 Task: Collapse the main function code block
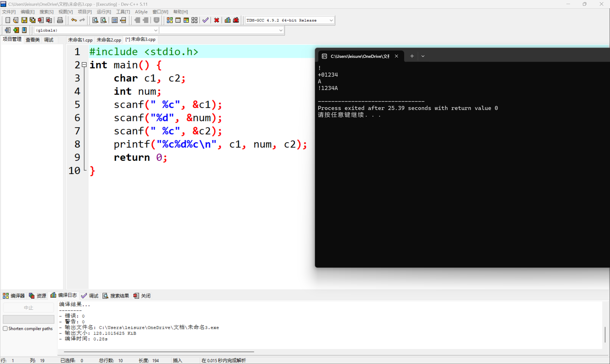coord(84,65)
